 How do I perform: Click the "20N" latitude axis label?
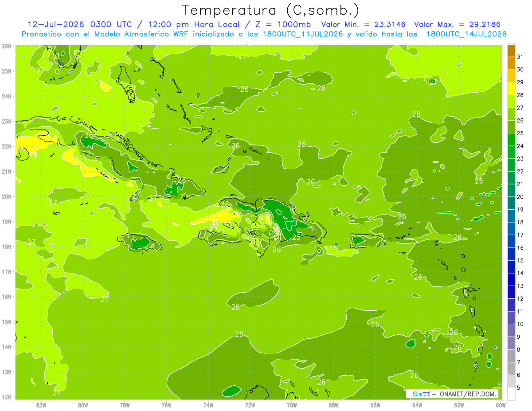(7, 196)
